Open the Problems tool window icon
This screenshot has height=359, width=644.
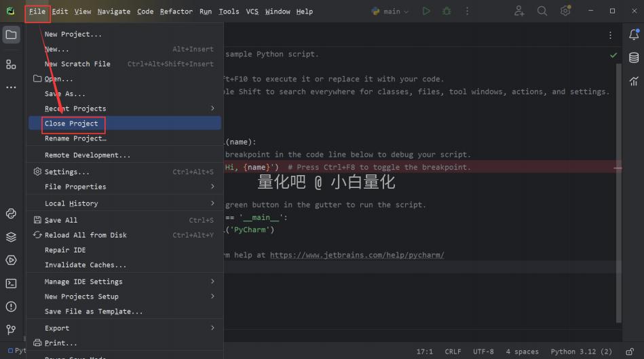[x=11, y=307]
